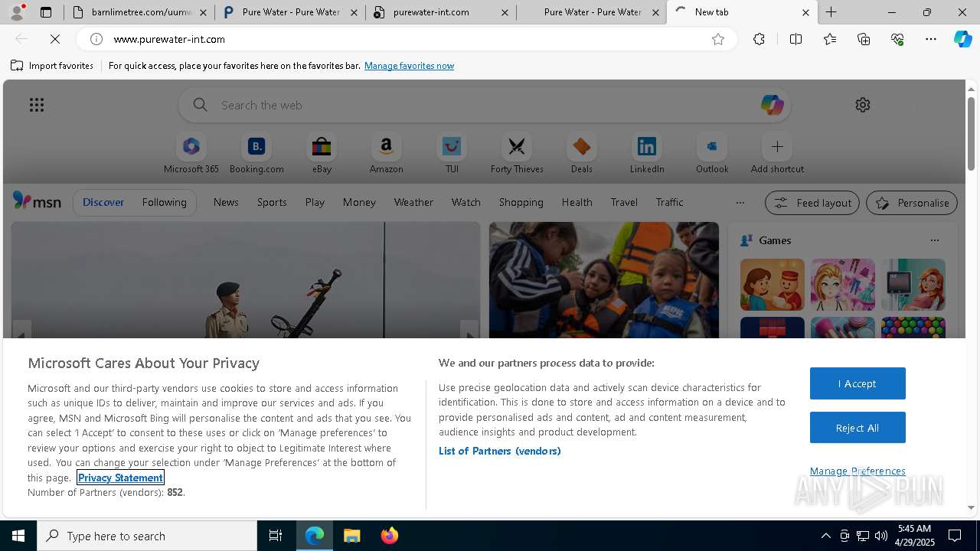
Task: Click Import favorites in favorites bar
Action: pos(52,66)
